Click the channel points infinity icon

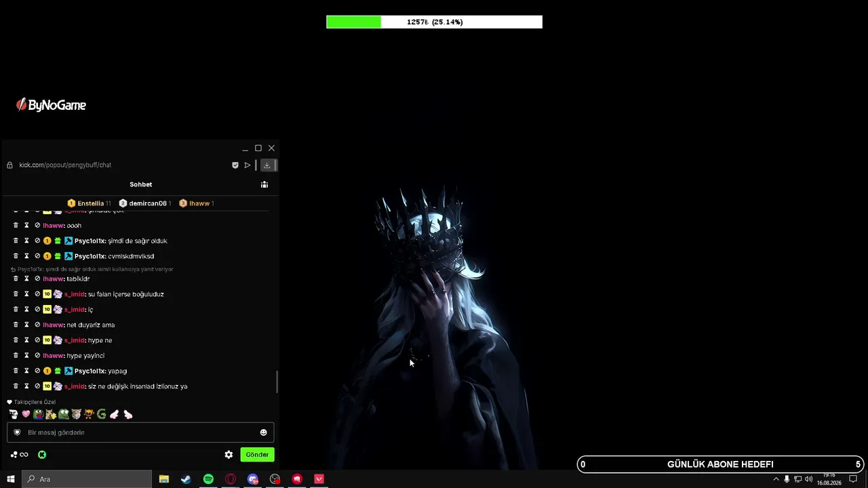pos(20,455)
